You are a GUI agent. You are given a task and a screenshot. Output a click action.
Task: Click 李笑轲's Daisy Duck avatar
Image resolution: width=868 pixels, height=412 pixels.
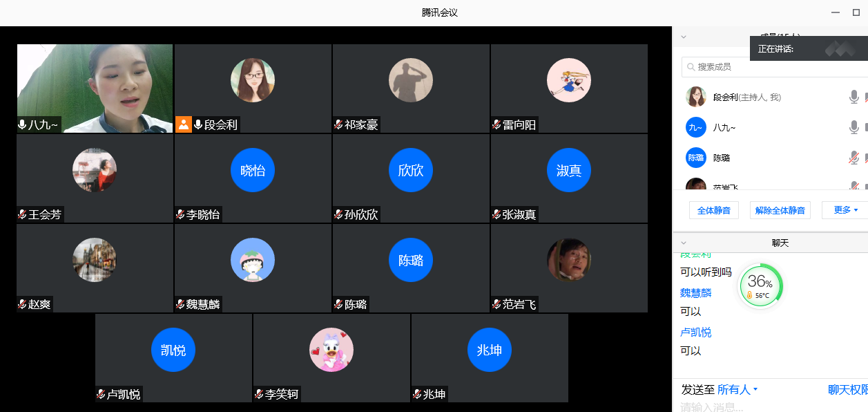point(331,349)
